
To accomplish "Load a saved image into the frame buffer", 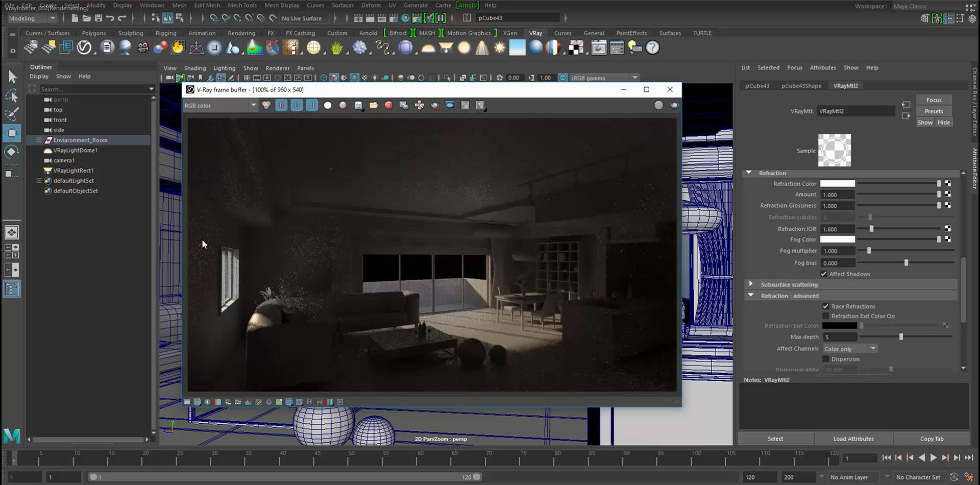I will coord(374,105).
